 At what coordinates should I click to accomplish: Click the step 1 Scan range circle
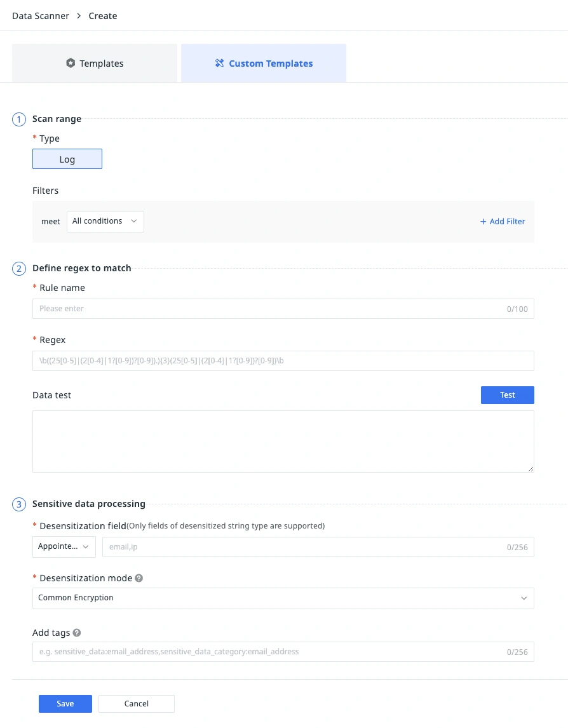tap(19, 119)
